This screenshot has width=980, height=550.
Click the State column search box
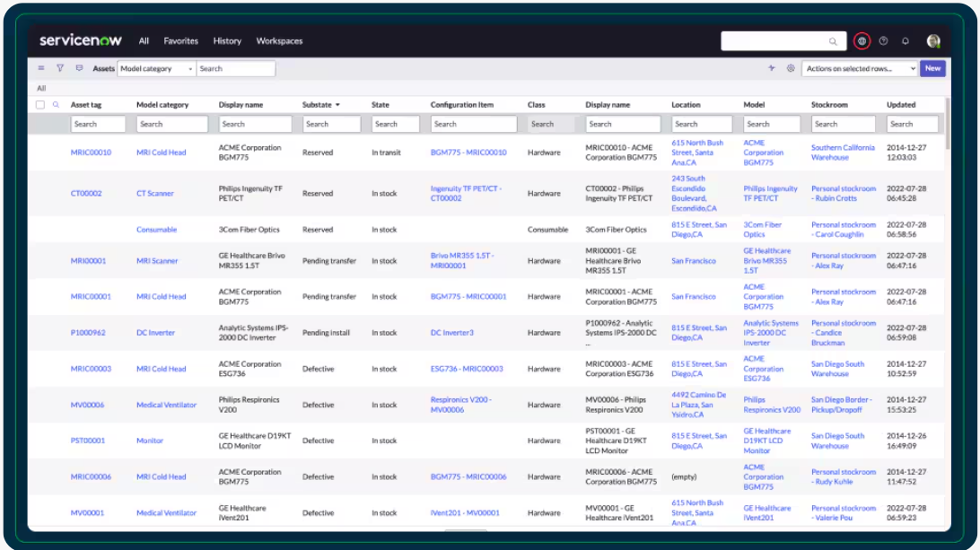[x=395, y=125]
